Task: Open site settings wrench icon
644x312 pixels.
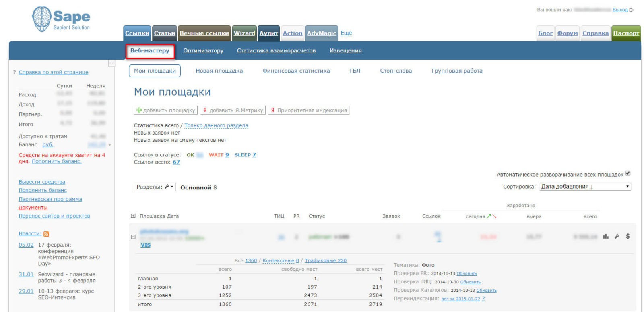Action: click(x=617, y=236)
